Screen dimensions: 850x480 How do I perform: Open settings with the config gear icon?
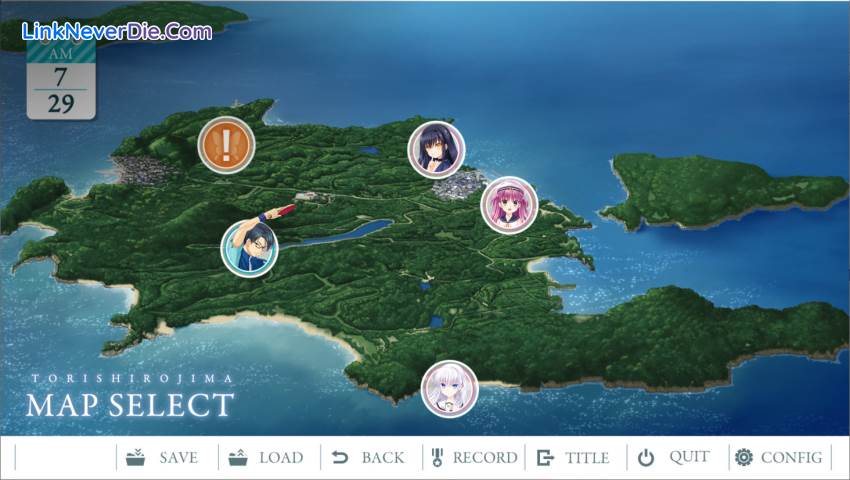[743, 458]
